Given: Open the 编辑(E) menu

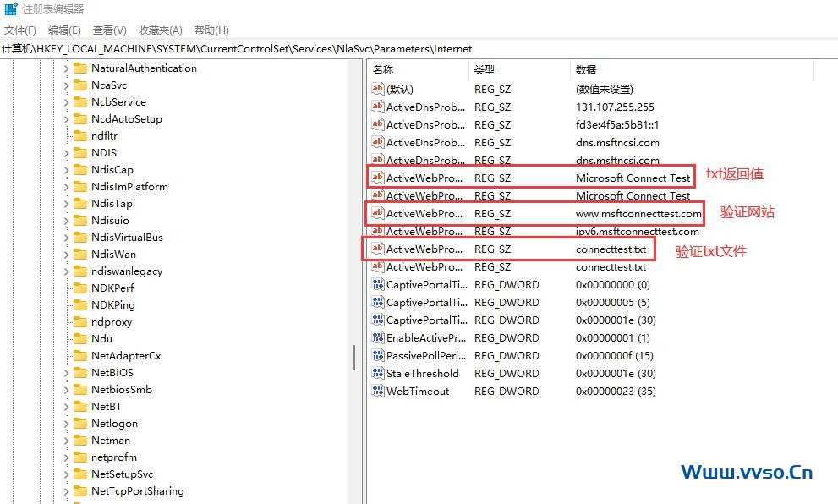Looking at the screenshot, I should click(64, 30).
